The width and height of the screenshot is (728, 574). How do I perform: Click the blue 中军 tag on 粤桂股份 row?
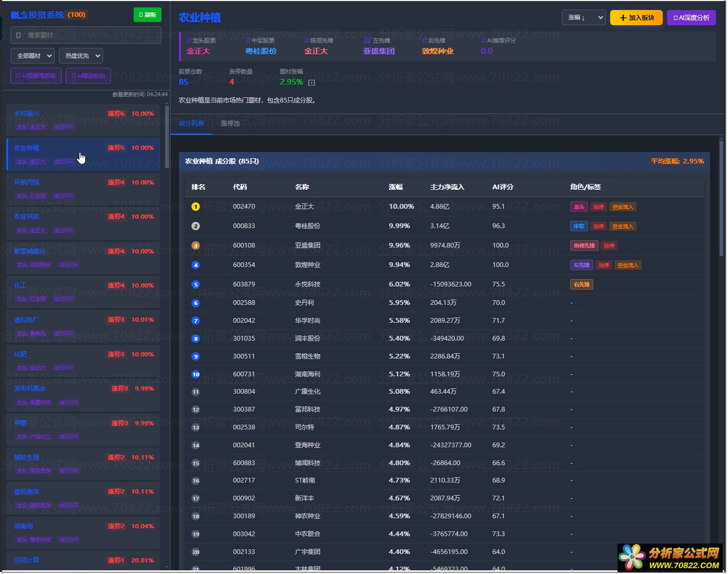tap(579, 227)
